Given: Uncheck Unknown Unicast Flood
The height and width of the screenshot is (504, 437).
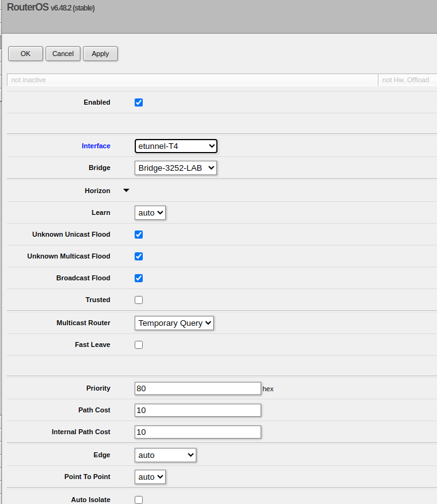Looking at the screenshot, I should point(139,234).
